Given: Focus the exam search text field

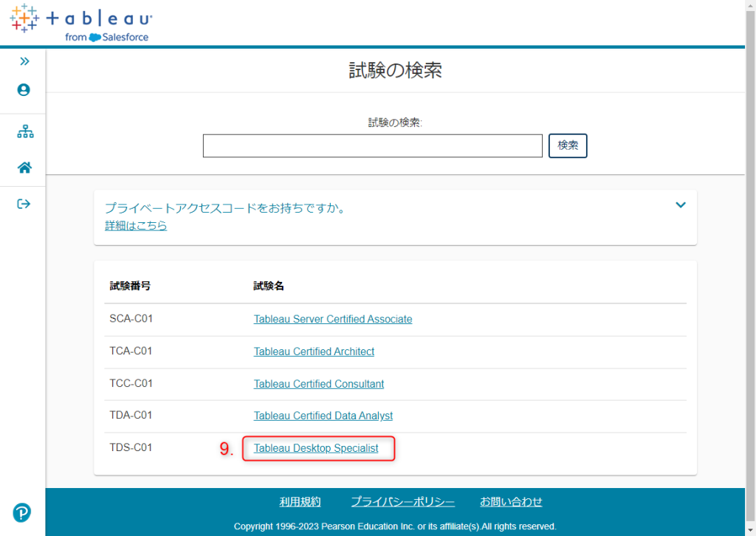Looking at the screenshot, I should pyautogui.click(x=372, y=145).
